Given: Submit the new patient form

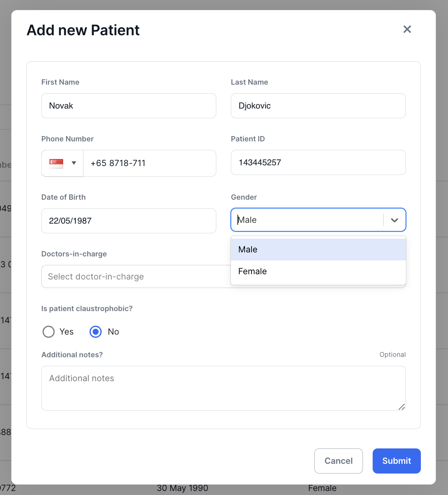Looking at the screenshot, I should coord(396,461).
